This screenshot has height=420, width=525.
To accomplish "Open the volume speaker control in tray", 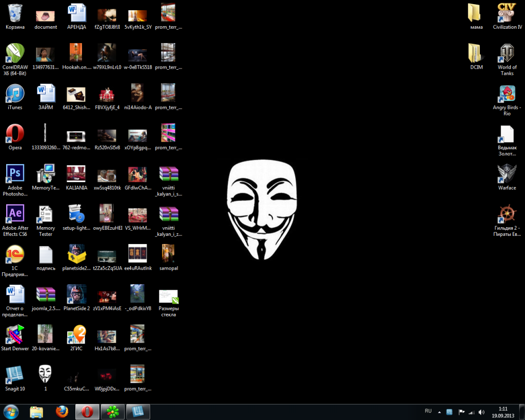I will point(481,412).
